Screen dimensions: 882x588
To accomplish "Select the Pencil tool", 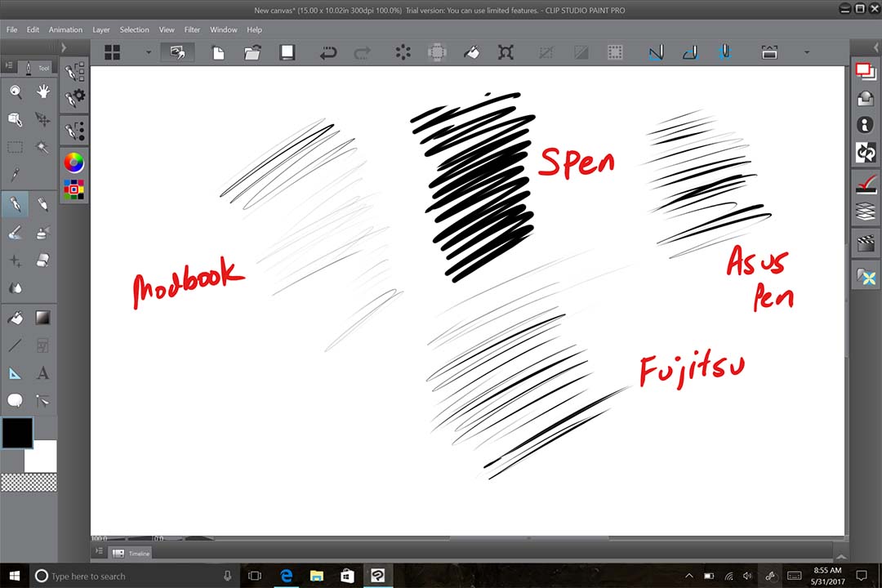I will tap(42, 203).
